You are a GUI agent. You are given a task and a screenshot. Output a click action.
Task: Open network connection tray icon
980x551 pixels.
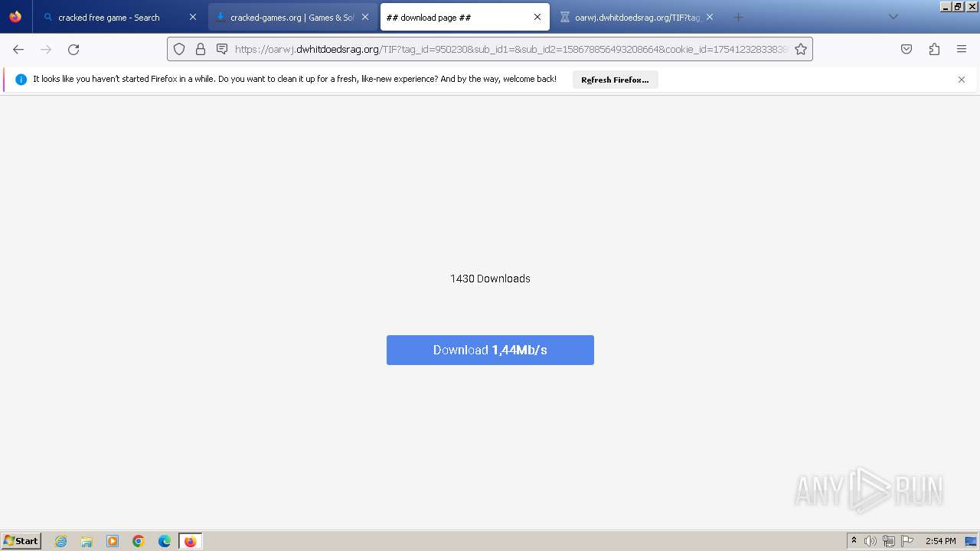tap(889, 541)
